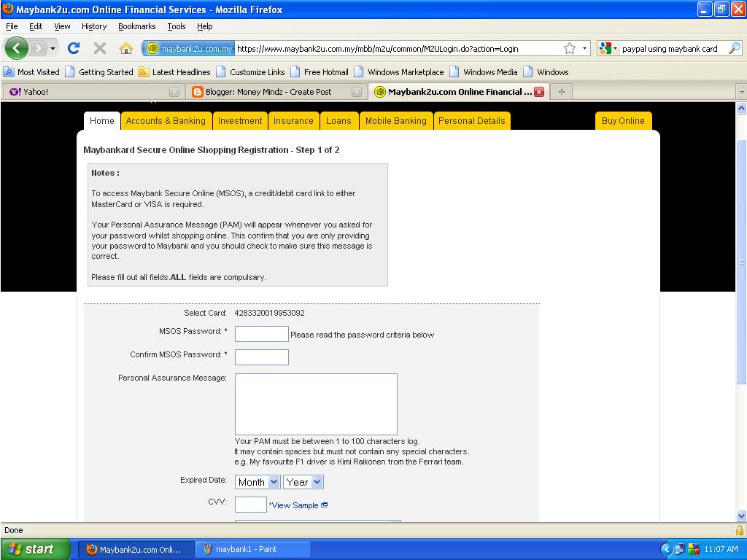
Task: Open the Personal Details tab
Action: coord(472,121)
